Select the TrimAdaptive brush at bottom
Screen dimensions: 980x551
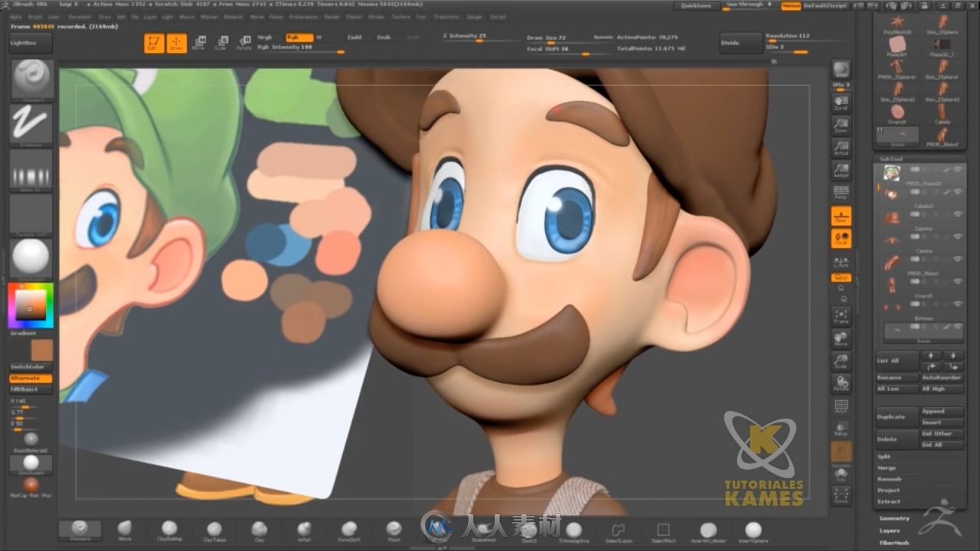point(573,530)
